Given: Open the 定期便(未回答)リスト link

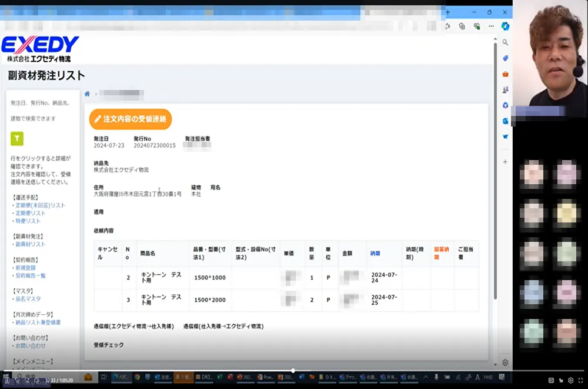Looking at the screenshot, I should click(40, 205).
